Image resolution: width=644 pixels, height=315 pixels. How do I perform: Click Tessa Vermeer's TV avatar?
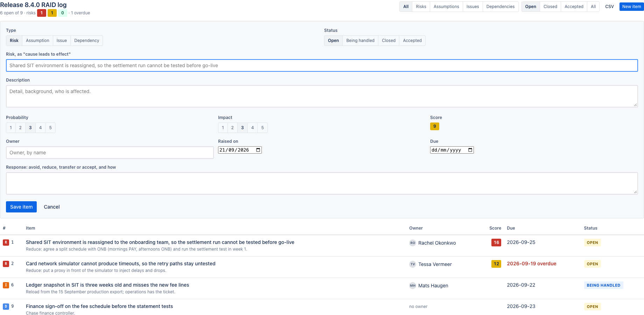pyautogui.click(x=413, y=264)
